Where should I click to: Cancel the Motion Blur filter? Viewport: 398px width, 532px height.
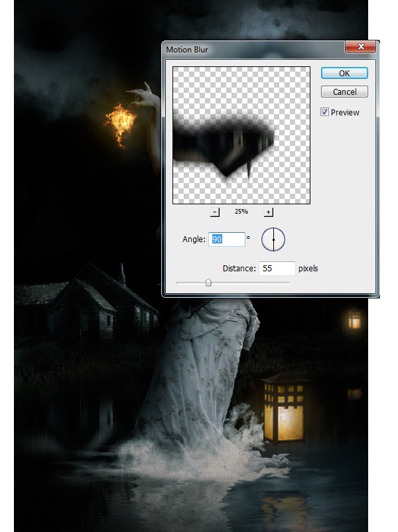click(344, 92)
